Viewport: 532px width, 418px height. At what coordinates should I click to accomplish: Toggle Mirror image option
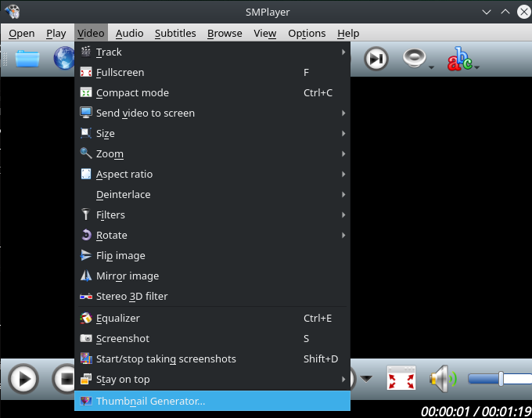[212, 276]
